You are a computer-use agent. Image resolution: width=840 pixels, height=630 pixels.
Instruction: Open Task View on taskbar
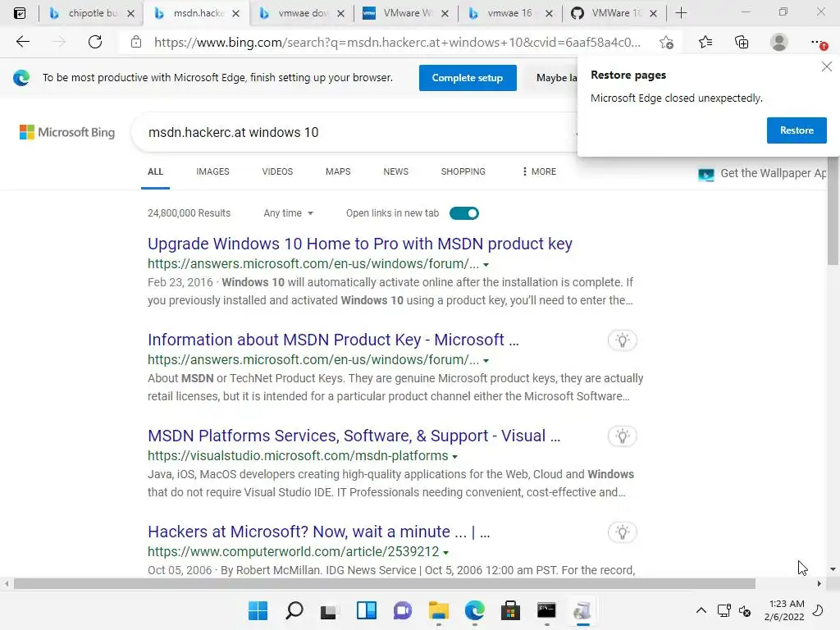[x=330, y=610]
